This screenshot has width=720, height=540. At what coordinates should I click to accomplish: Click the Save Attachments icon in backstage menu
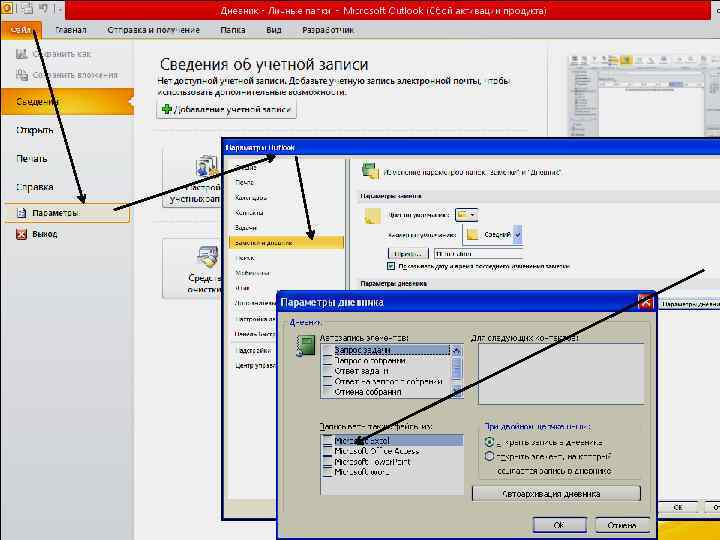click(x=22, y=74)
